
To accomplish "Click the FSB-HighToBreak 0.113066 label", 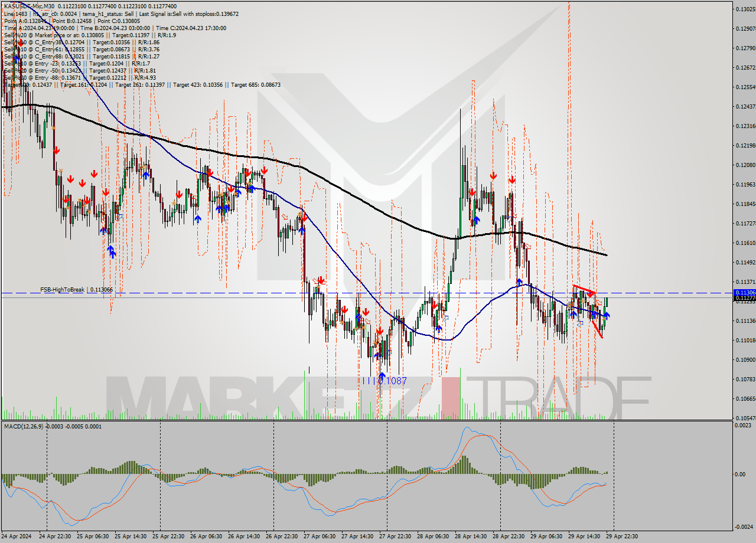I will coord(76,290).
